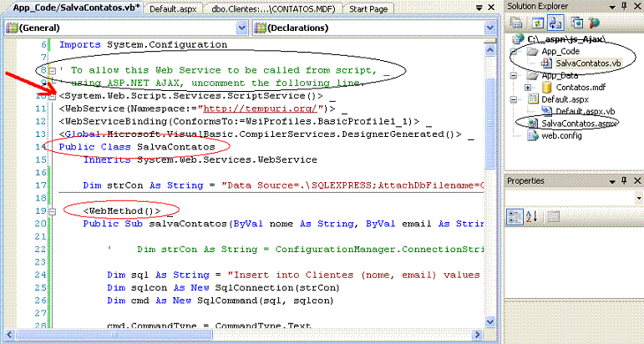
Task: Collapse the WebMethod outline at line 19
Action: tap(52, 211)
